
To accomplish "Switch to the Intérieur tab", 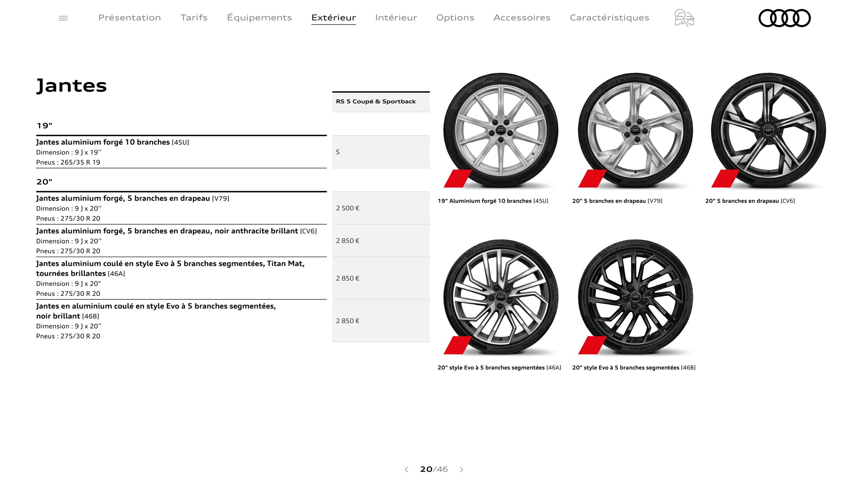I will pyautogui.click(x=396, y=17).
